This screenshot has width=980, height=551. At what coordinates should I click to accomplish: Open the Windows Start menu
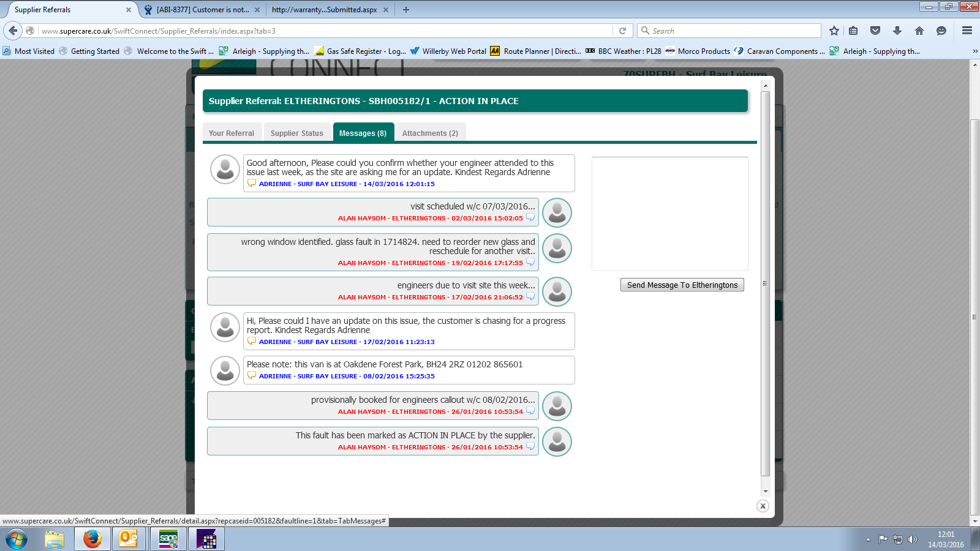click(17, 539)
